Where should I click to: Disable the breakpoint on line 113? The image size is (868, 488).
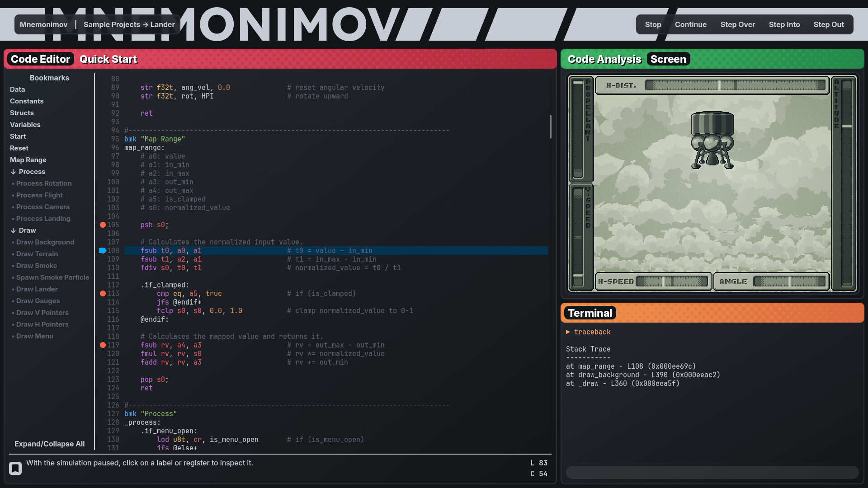pos(103,293)
